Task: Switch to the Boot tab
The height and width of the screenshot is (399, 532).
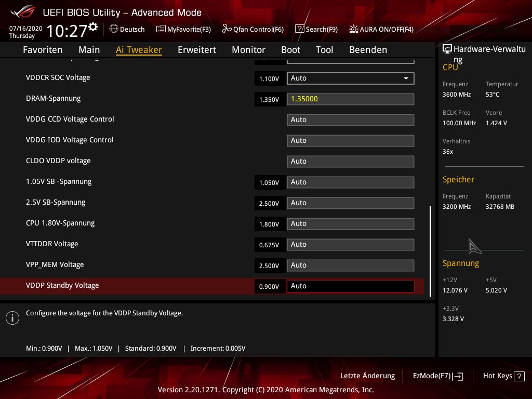Action: 291,50
